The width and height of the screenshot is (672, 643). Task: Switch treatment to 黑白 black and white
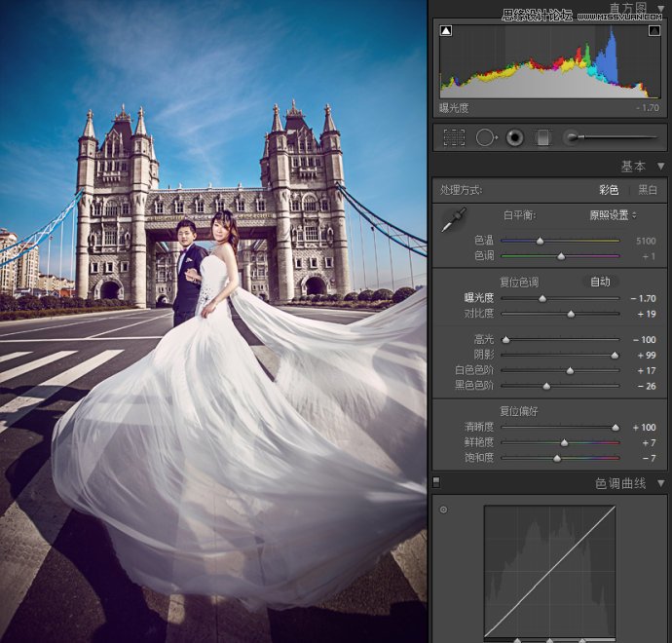pyautogui.click(x=647, y=190)
